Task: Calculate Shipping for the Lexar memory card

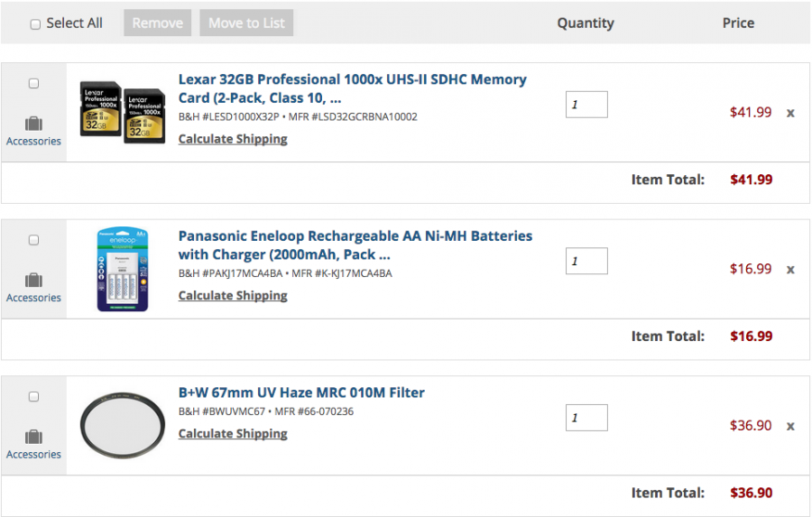Action: 233,139
